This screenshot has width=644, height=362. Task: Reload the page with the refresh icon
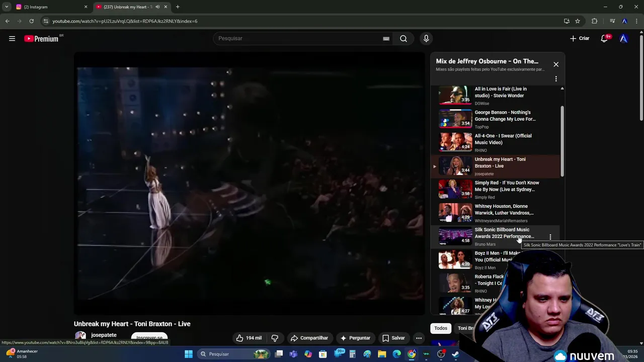31,21
